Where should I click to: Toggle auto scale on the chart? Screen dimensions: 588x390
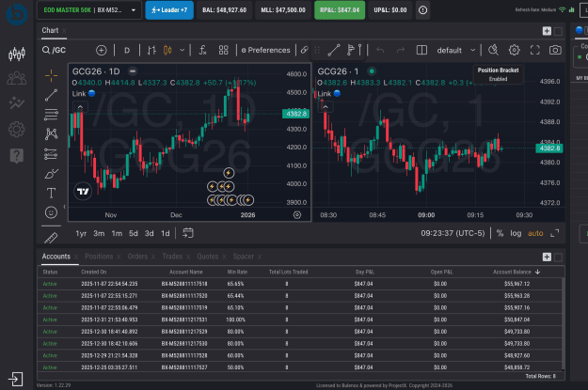point(535,233)
